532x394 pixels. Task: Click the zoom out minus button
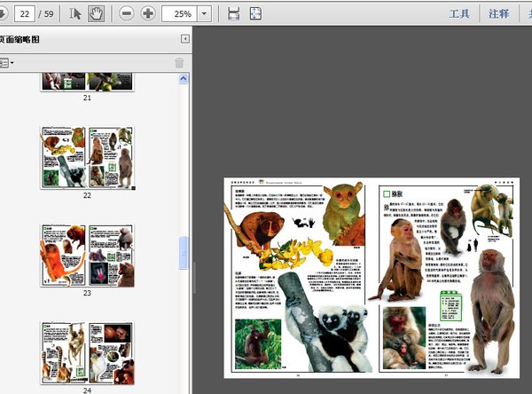click(x=127, y=13)
